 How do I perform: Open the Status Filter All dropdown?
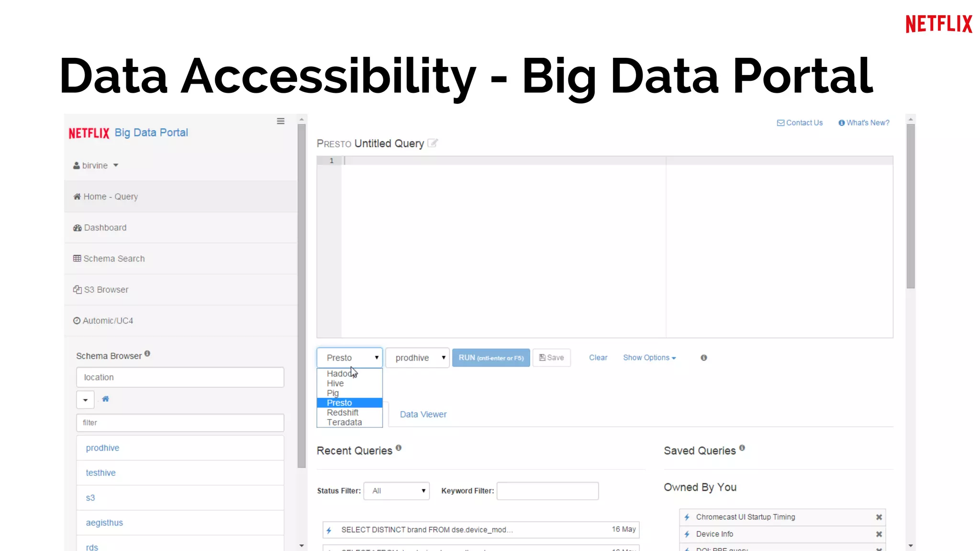click(397, 491)
